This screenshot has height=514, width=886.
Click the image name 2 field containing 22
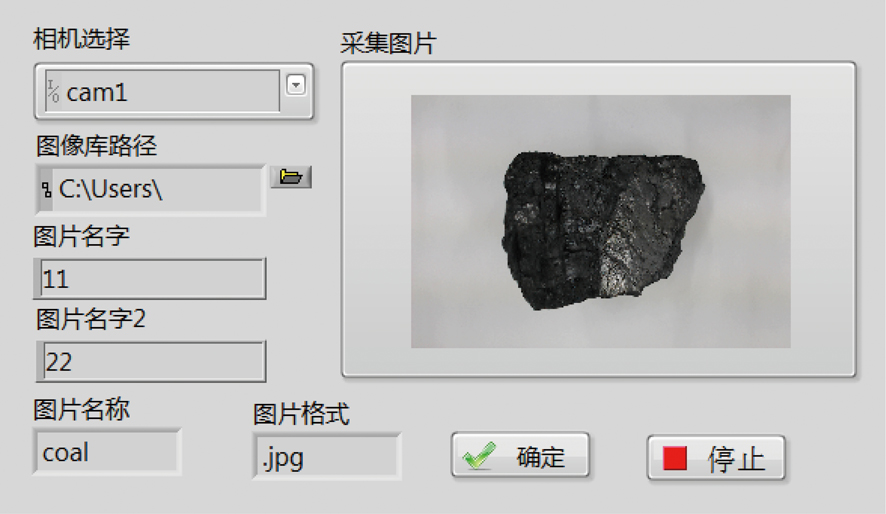[x=151, y=361]
